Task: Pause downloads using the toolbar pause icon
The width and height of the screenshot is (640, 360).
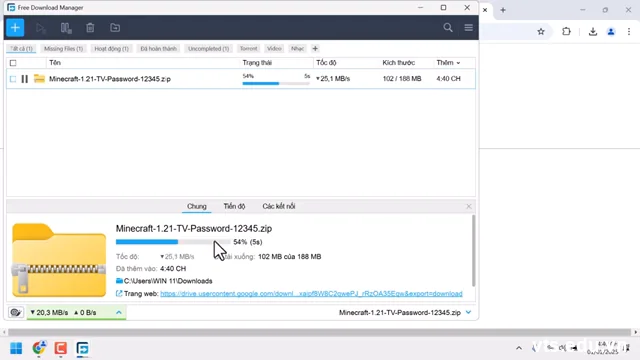Action: [66, 28]
